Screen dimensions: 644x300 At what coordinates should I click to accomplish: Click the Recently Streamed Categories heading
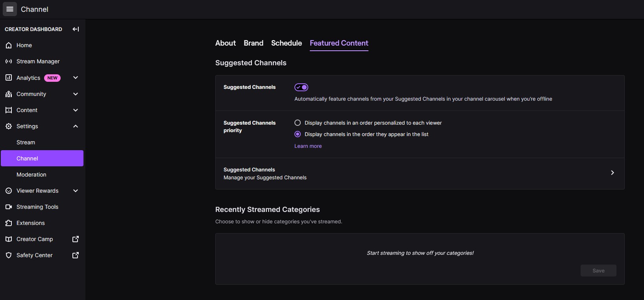click(268, 210)
